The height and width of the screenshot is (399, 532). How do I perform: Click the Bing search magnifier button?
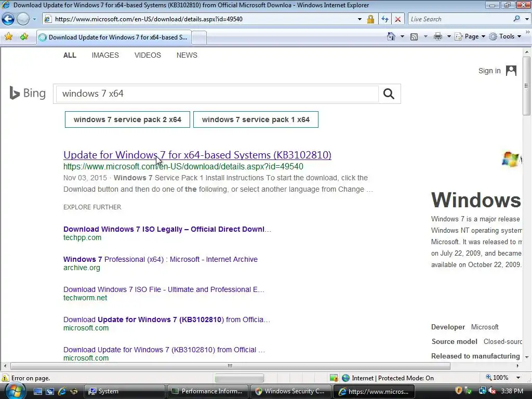(x=389, y=94)
